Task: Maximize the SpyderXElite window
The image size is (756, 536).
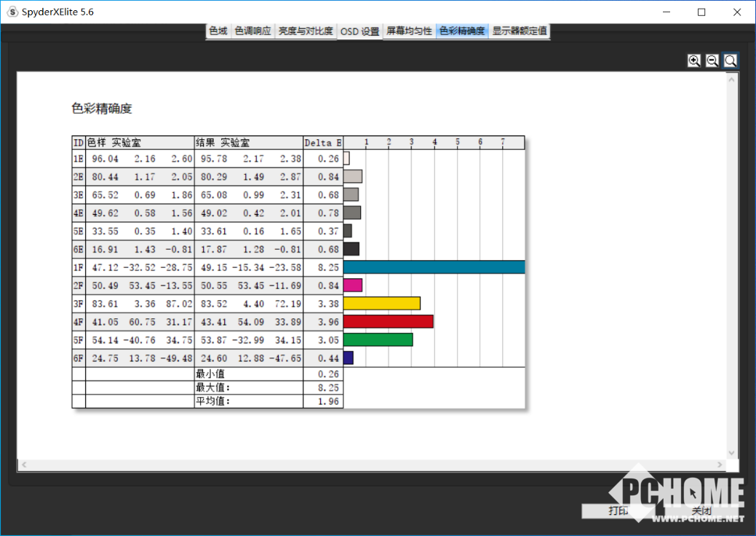Action: point(701,12)
